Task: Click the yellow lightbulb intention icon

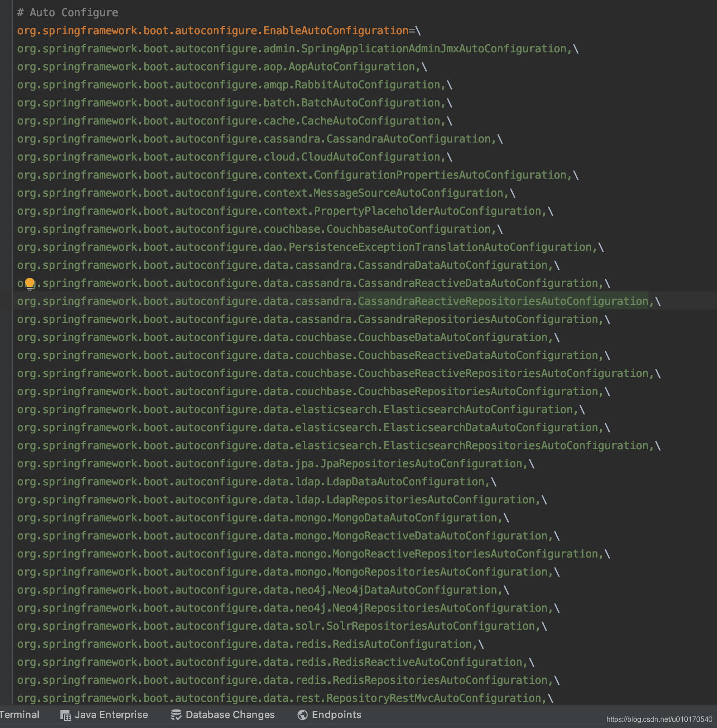Action: [x=30, y=283]
